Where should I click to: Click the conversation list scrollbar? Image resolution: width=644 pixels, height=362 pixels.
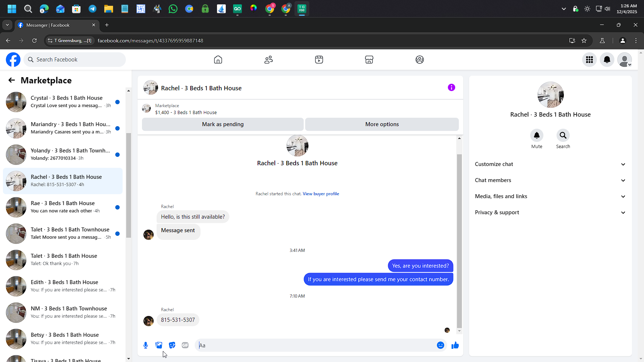click(128, 185)
